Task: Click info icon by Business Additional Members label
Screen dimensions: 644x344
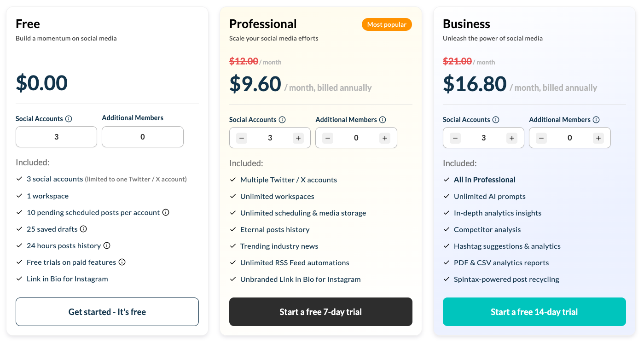Action: [596, 120]
